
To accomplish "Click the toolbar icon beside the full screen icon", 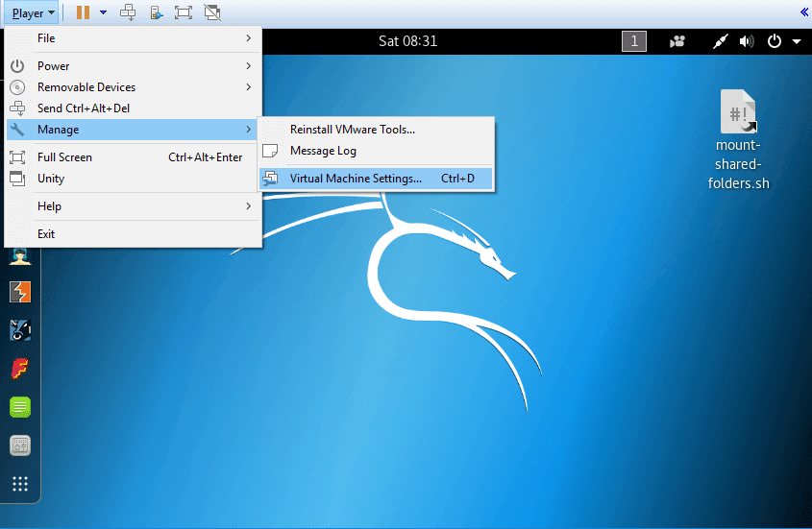I will coord(156,12).
